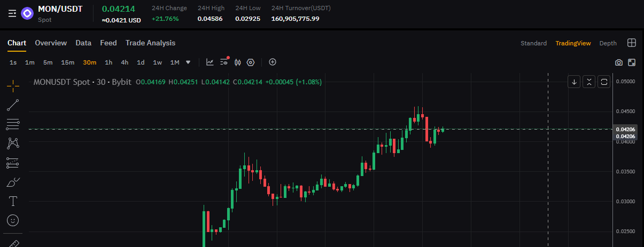Select the ruler measure tool
Screen dimensions: 644x247
click(x=14, y=244)
